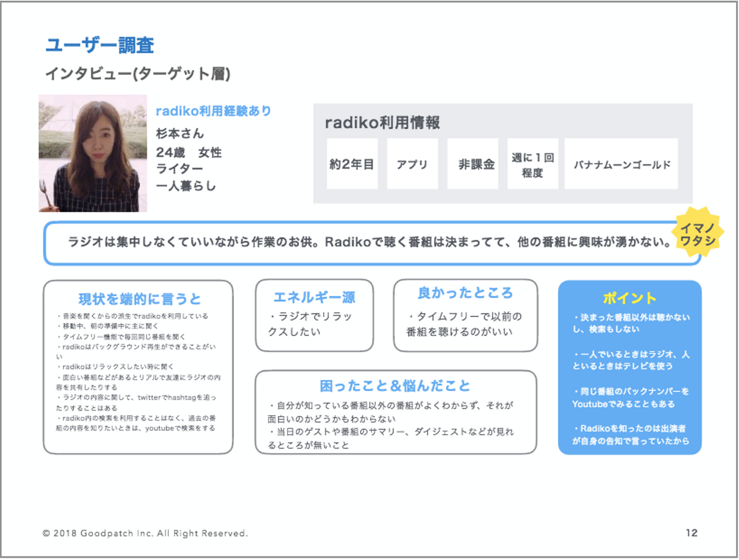Viewport: 739px width, 560px height.
Task: Select the bullet about "バックグラウンド再生"
Action: click(x=137, y=352)
